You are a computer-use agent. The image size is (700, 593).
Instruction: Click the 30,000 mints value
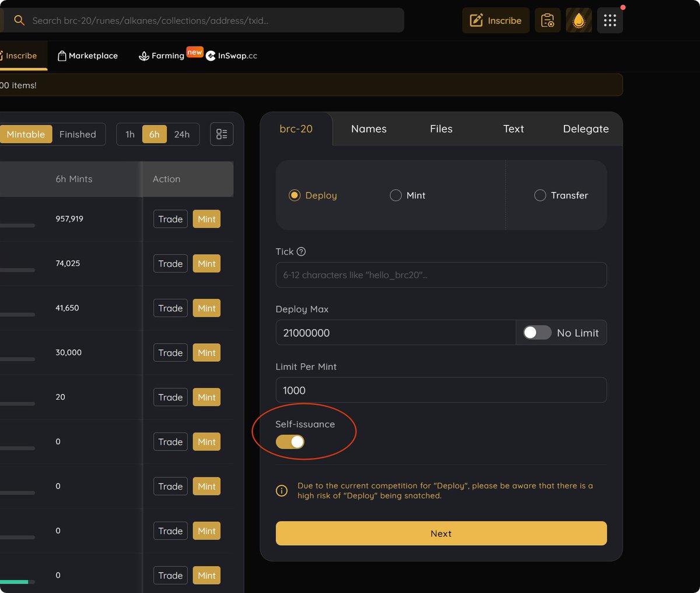pyautogui.click(x=68, y=353)
